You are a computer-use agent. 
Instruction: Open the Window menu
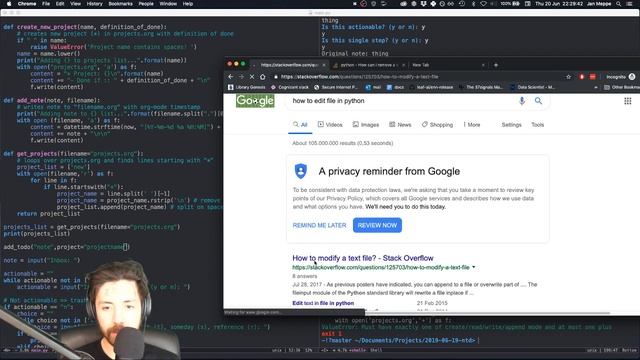(x=168, y=4)
